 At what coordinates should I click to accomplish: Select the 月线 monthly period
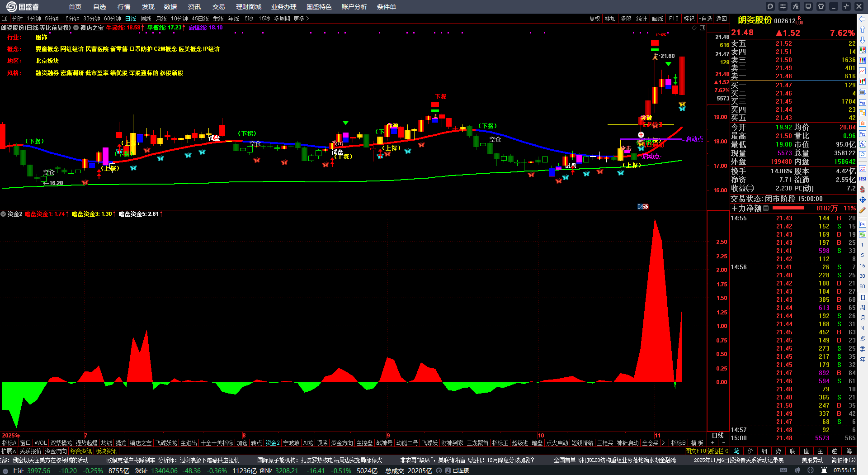coord(161,19)
